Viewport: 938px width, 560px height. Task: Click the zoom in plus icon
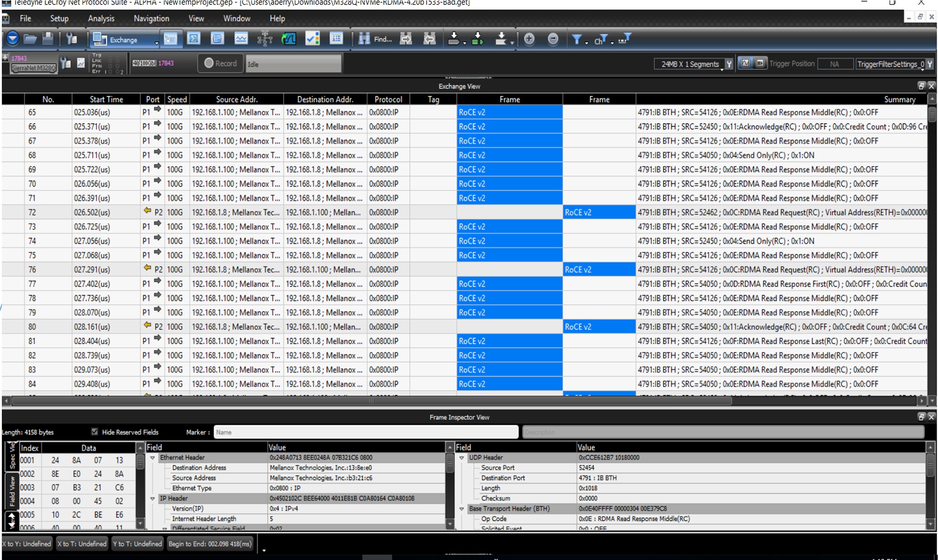click(529, 39)
